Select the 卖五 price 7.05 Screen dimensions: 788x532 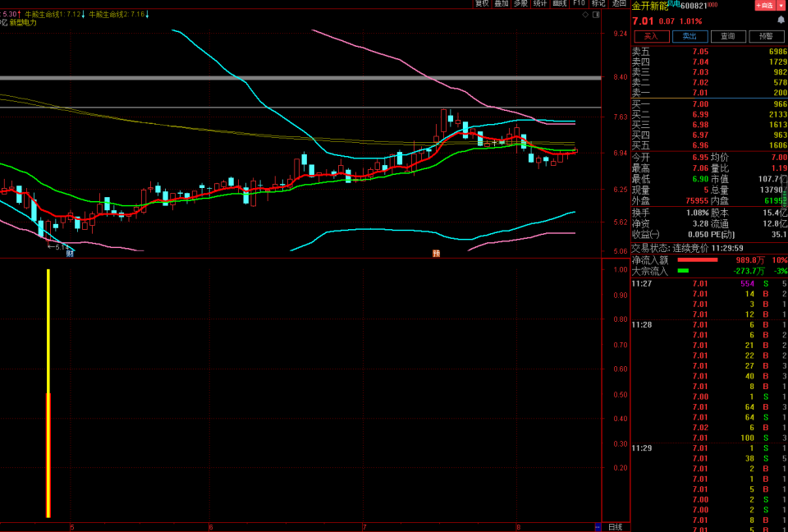click(x=700, y=52)
